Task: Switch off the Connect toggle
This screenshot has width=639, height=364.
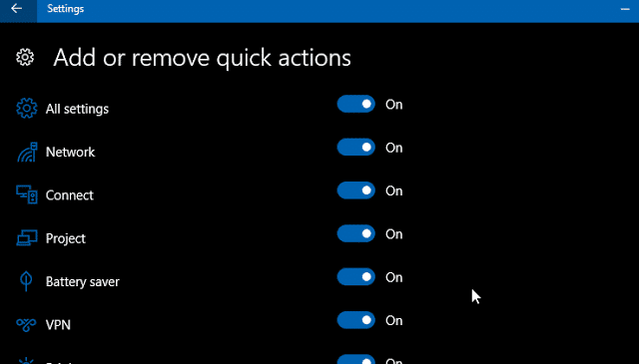Action: pyautogui.click(x=355, y=190)
